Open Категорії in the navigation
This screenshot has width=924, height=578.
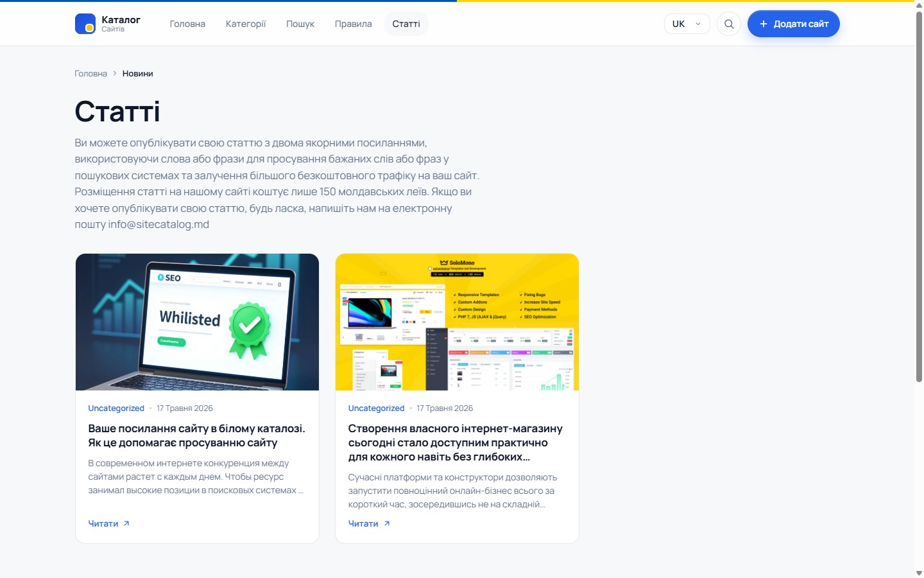tap(246, 24)
